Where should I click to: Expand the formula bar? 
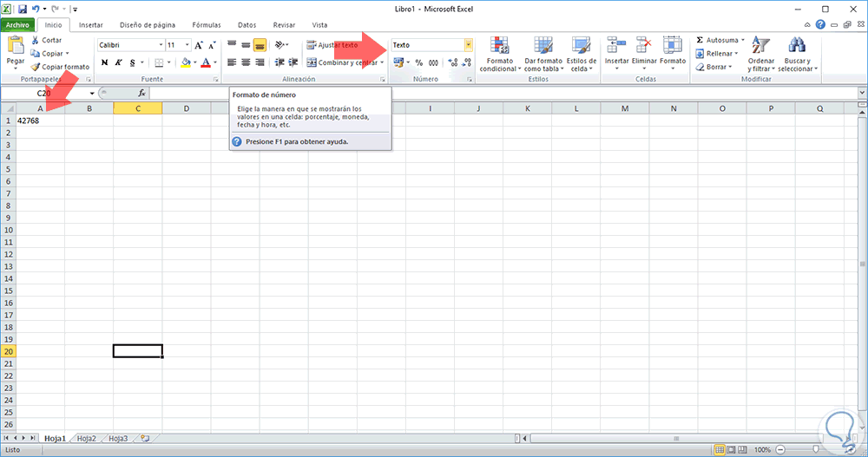coord(862,93)
